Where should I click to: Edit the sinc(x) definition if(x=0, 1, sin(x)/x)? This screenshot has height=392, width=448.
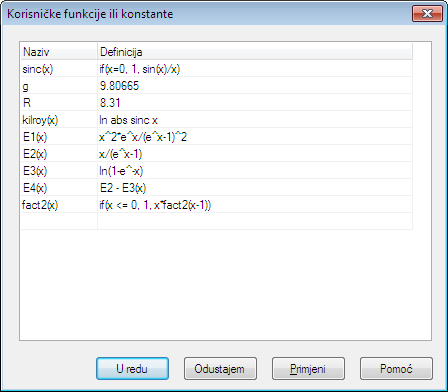tap(255, 69)
